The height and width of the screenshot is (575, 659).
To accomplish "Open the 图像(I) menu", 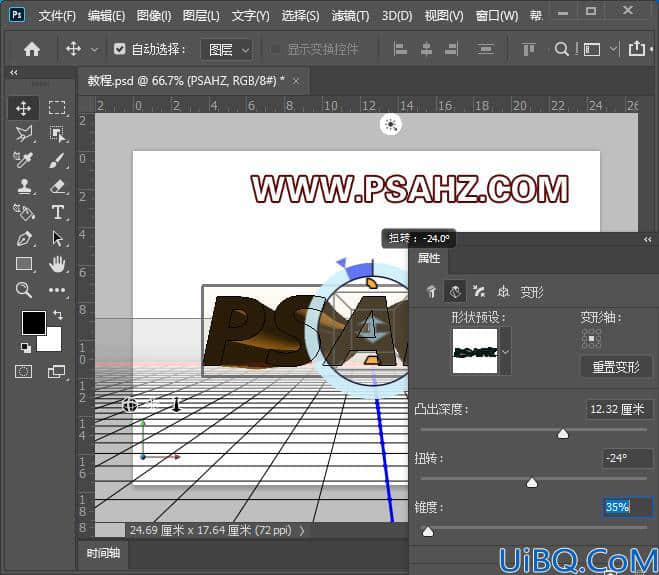I will tap(154, 16).
